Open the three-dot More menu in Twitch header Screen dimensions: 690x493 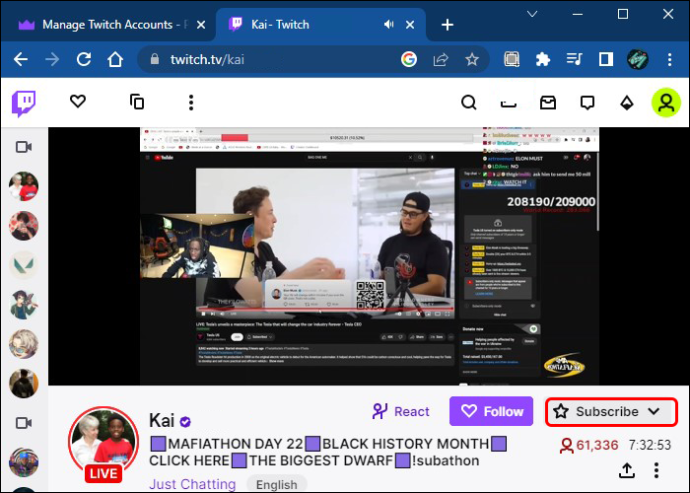click(191, 102)
